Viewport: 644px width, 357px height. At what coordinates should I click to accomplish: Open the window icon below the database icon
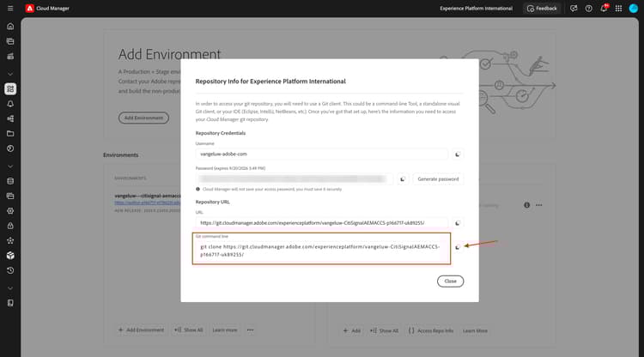(x=10, y=196)
